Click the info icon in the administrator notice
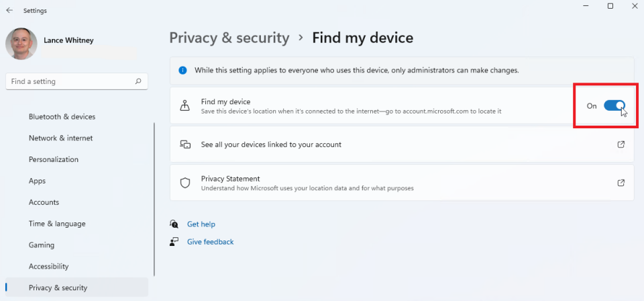The image size is (644, 301). click(x=183, y=70)
